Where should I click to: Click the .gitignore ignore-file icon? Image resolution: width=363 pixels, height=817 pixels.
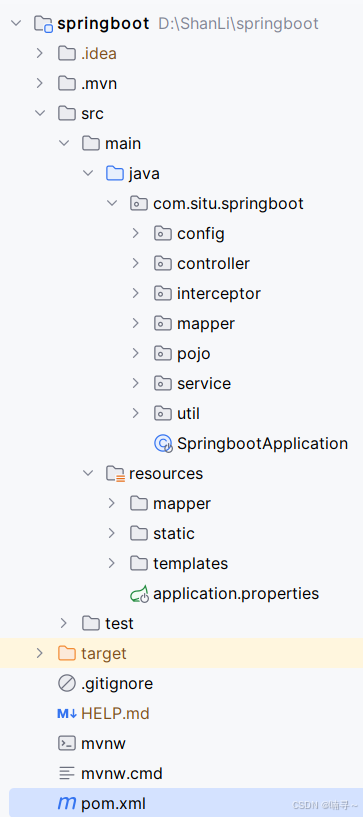pos(67,683)
